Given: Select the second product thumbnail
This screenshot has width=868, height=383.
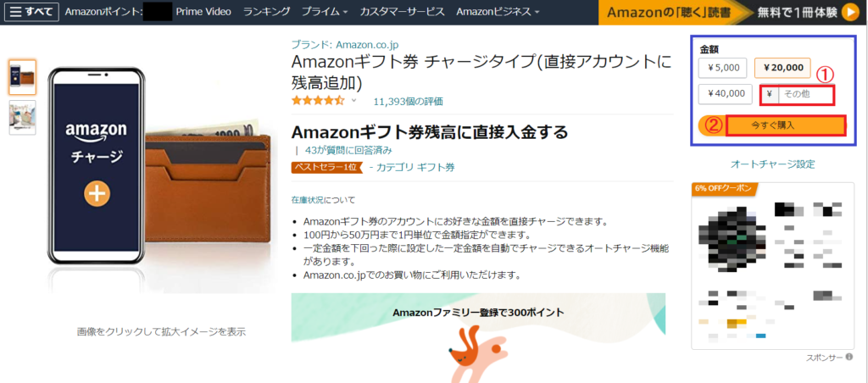Looking at the screenshot, I should tap(23, 117).
